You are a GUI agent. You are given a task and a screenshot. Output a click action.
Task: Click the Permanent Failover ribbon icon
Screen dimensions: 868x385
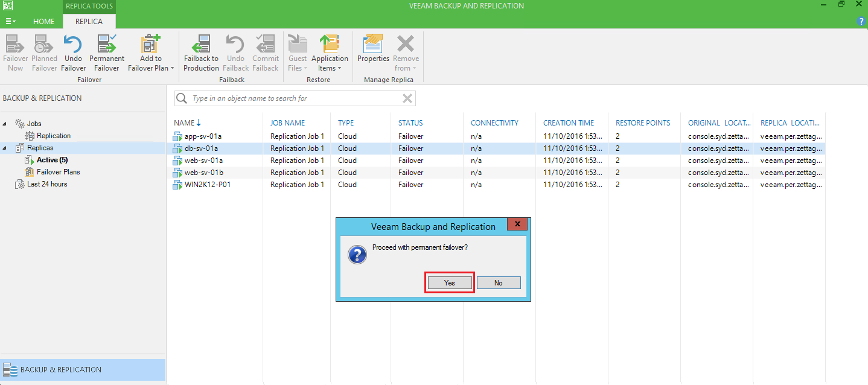[107, 53]
